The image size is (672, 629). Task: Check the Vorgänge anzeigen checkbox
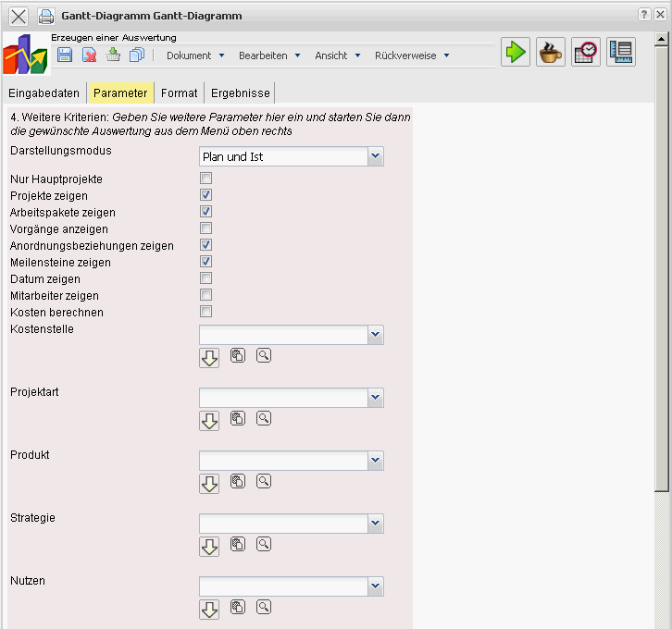205,228
